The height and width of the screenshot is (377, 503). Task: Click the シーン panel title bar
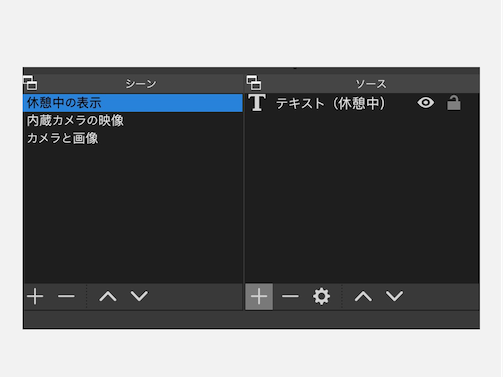(141, 83)
